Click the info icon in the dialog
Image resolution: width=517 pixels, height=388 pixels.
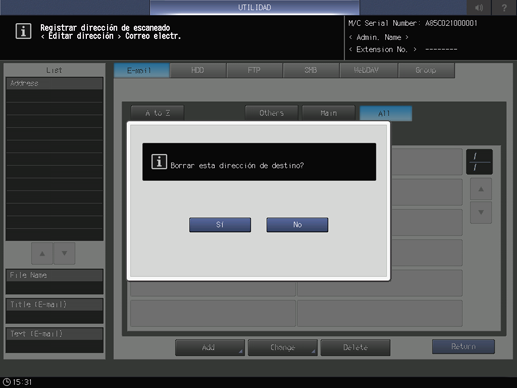(159, 162)
